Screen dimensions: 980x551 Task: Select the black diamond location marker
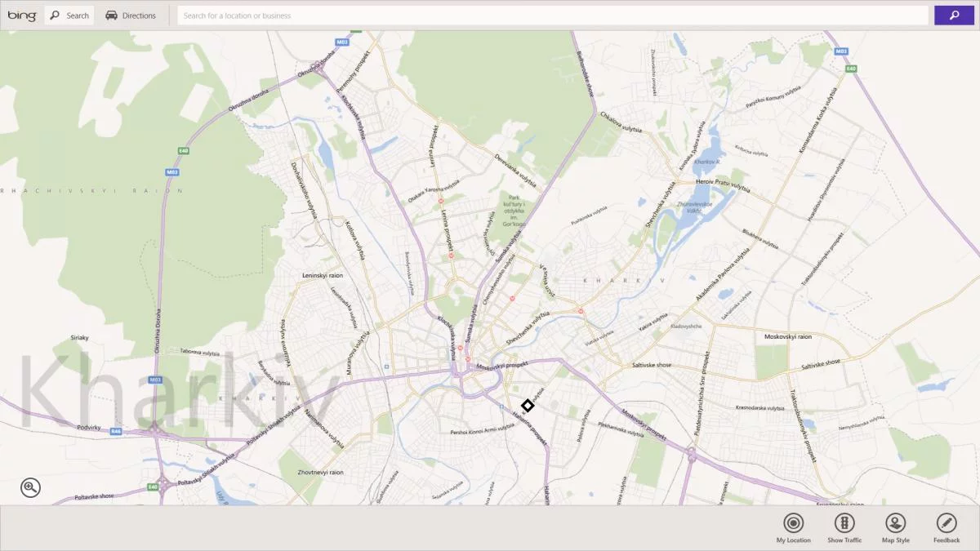pyautogui.click(x=528, y=406)
